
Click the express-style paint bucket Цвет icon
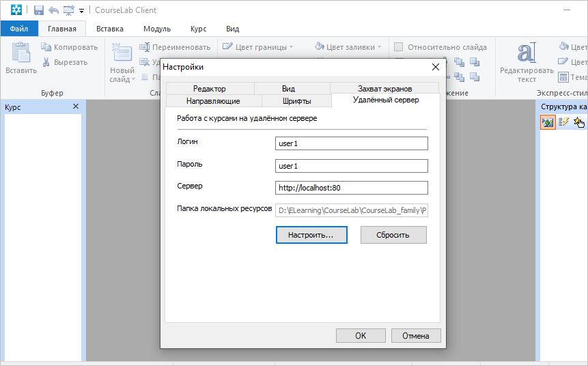[x=563, y=46]
